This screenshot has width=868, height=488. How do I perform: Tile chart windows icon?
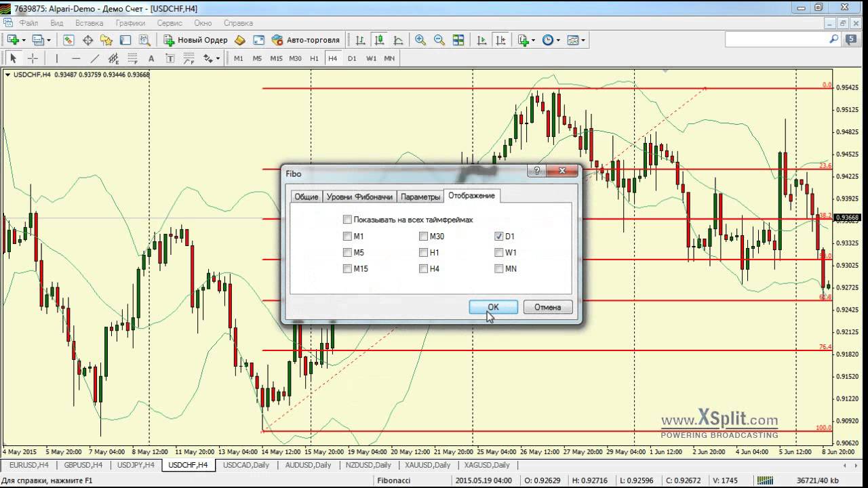[x=458, y=40]
